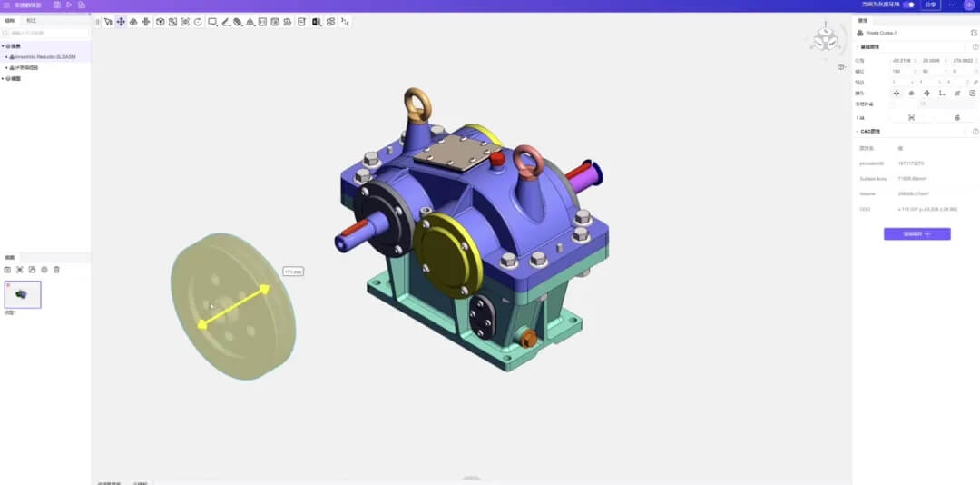Screen dimensions: 980x485
Task: Click the purple add button in properties panel
Action: pos(916,233)
